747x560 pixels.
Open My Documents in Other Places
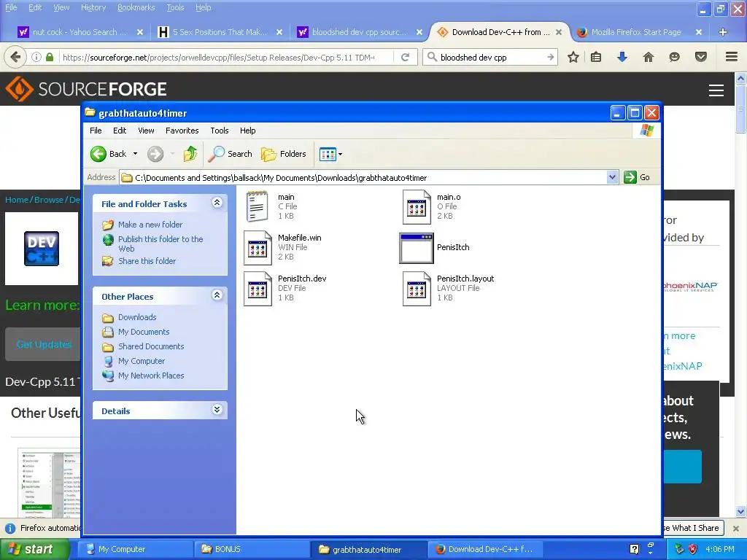coord(144,332)
